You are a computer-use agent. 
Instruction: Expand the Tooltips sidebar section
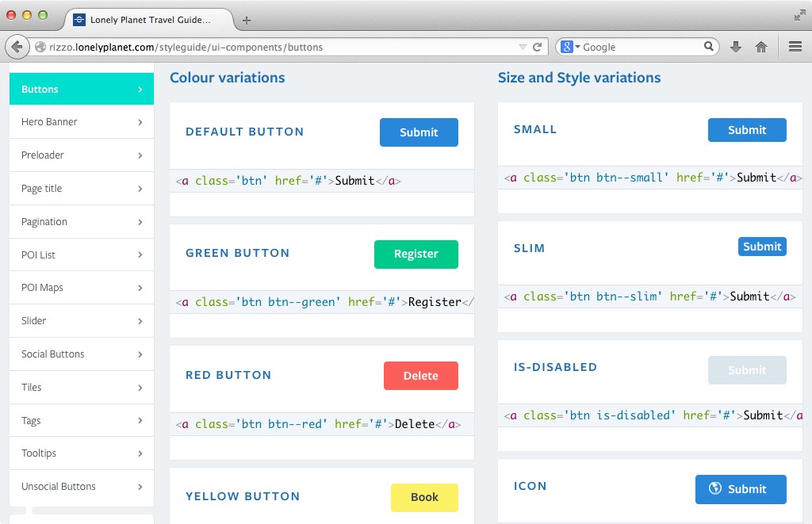[81, 453]
